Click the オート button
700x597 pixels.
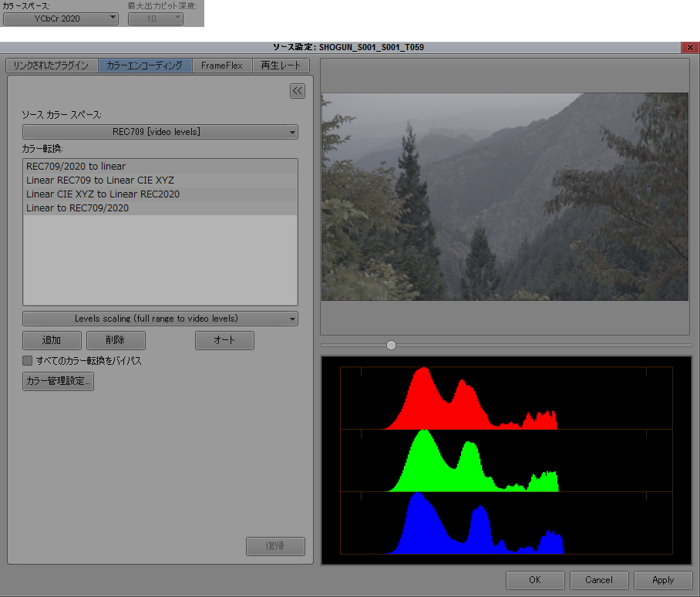224,340
